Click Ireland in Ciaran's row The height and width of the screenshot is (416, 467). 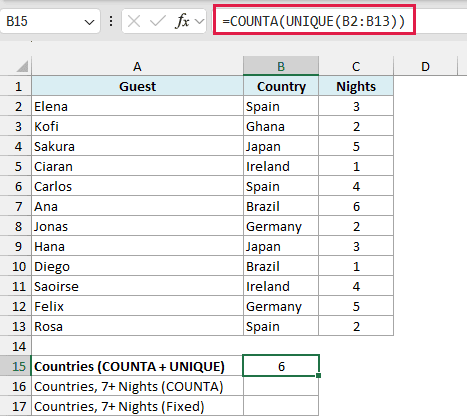pyautogui.click(x=281, y=166)
